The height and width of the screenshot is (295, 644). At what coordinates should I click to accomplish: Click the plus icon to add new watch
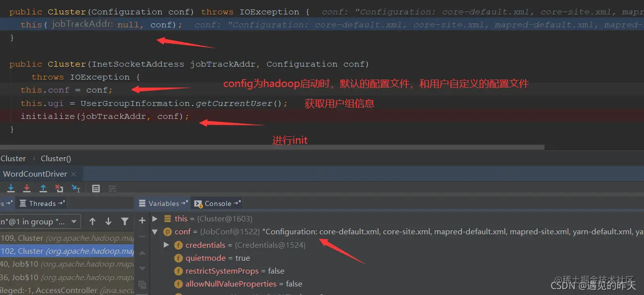[142, 220]
